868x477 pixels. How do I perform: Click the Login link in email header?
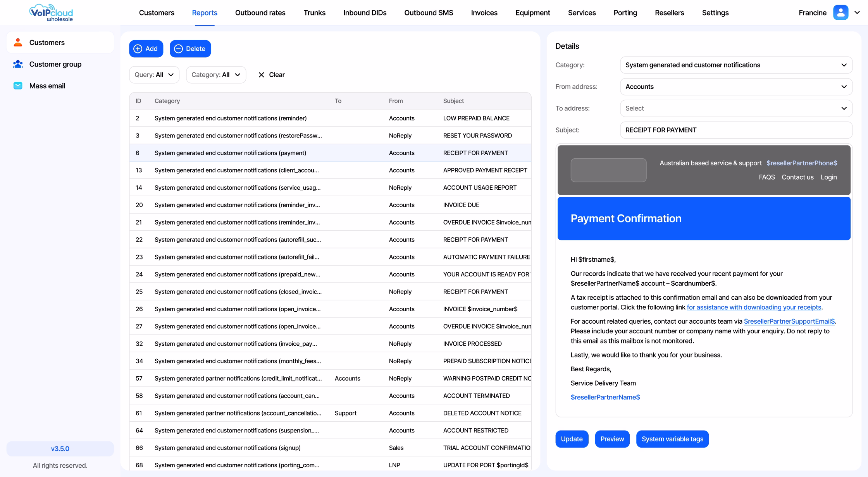tap(829, 177)
